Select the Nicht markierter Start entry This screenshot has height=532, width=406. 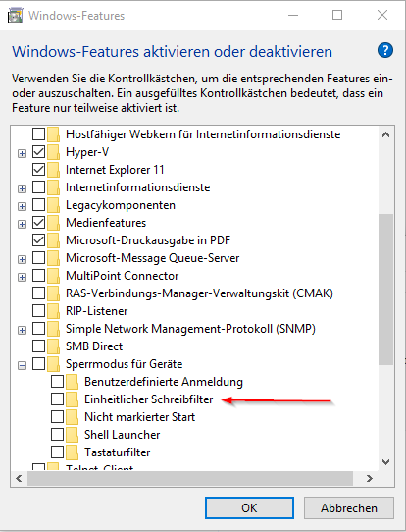(x=139, y=417)
